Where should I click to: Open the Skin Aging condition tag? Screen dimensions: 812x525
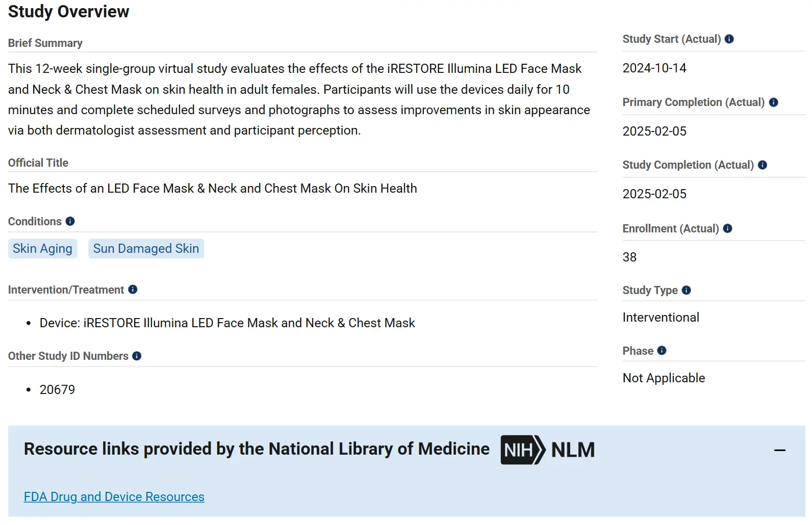42,248
